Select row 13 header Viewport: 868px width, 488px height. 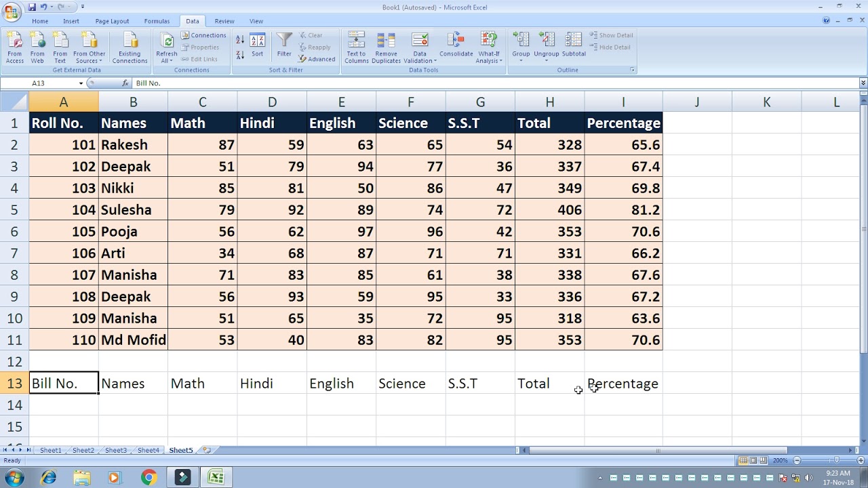(x=14, y=384)
